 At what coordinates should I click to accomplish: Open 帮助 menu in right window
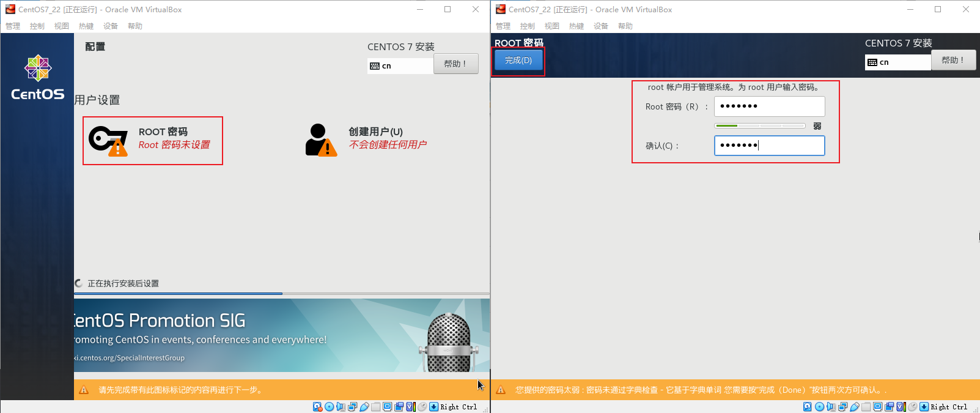pos(625,26)
